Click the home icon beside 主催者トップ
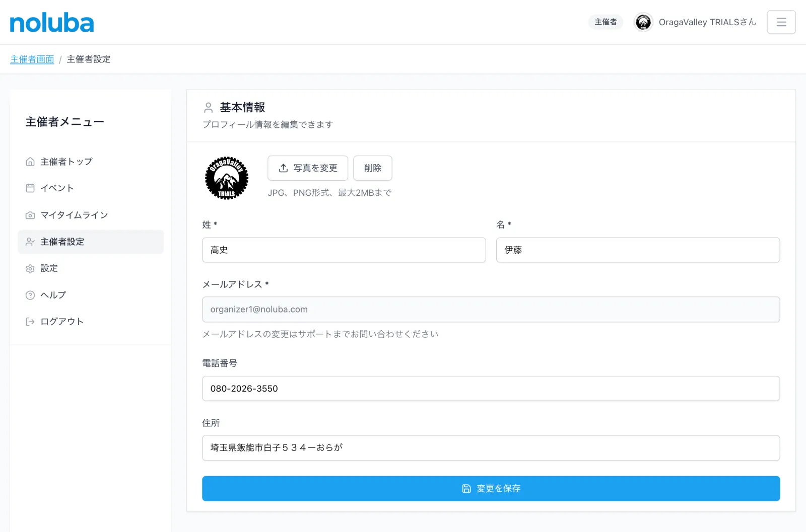This screenshot has height=532, width=806. 30,162
